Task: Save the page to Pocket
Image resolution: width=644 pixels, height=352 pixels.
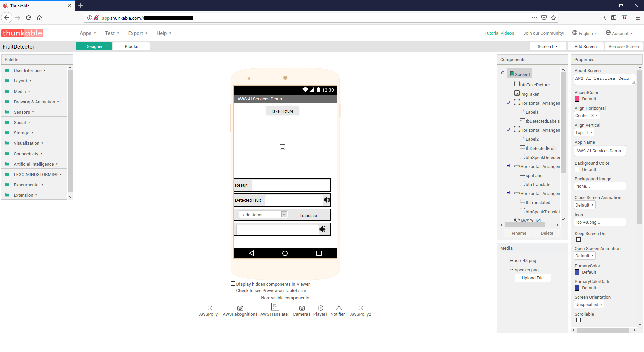Action: tap(544, 18)
